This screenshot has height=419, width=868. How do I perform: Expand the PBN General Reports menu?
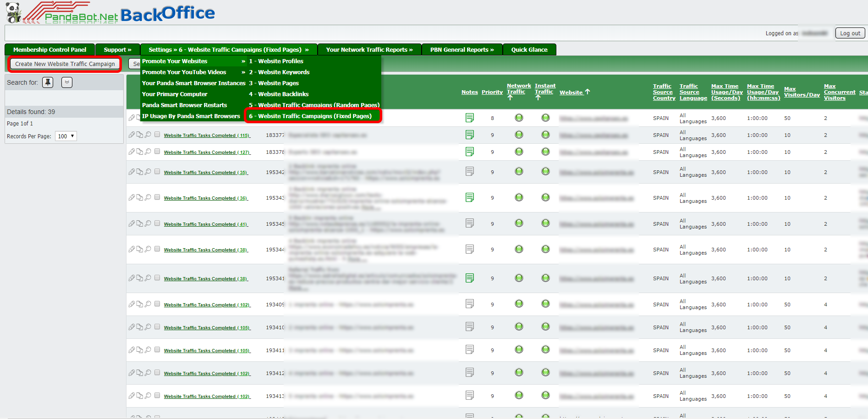(x=461, y=49)
